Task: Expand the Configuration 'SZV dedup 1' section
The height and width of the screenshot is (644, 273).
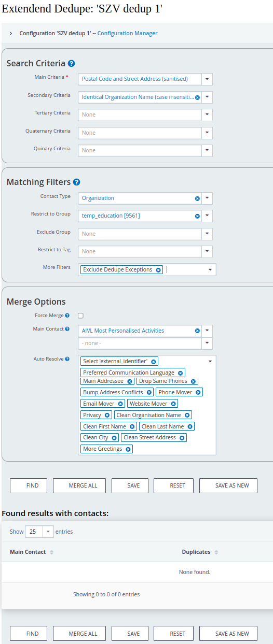Action: coord(11,33)
